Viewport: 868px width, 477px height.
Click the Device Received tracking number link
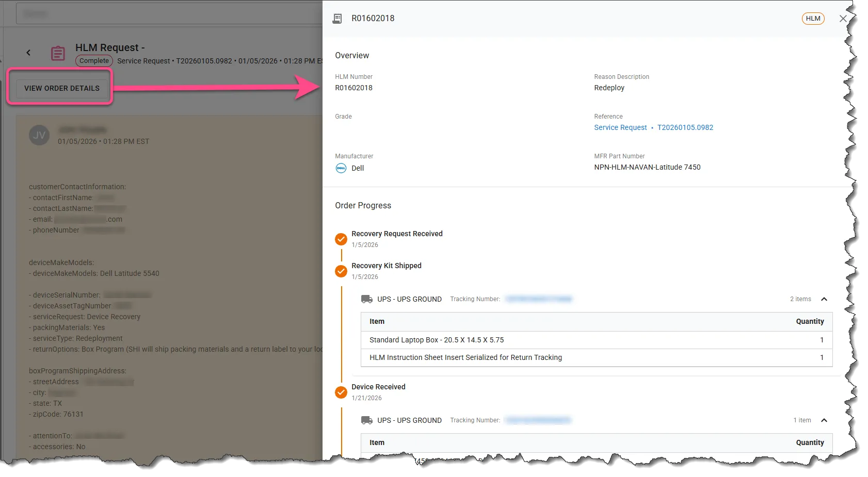(x=538, y=420)
